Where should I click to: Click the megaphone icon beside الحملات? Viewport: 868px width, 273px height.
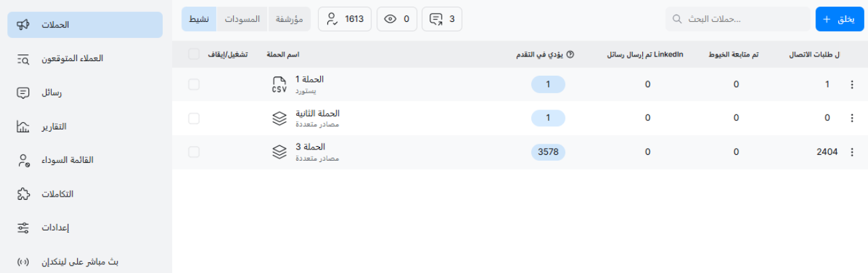pyautogui.click(x=23, y=25)
